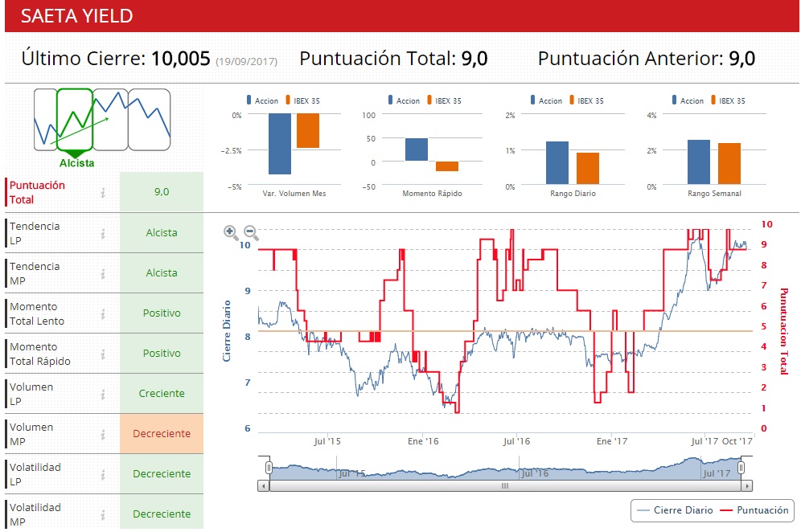Click the Punutuacion Total right axis title

click(x=783, y=331)
